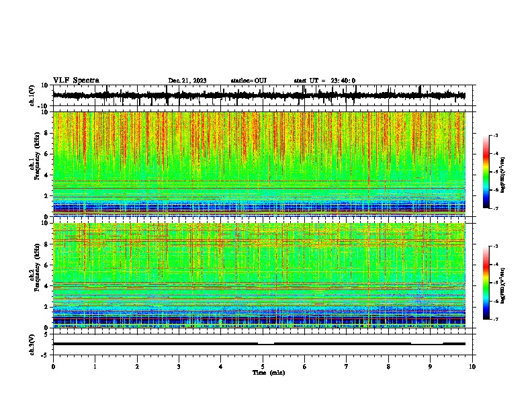The image size is (532, 411).
Task: Click the "6" kHz tick of ch.1 spectrogram
Action: pyautogui.click(x=46, y=154)
